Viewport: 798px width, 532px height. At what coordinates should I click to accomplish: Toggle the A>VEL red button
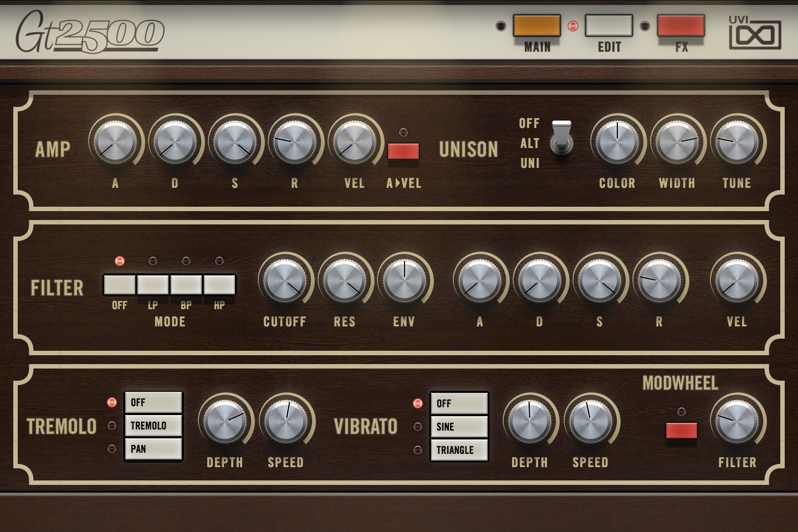pos(403,151)
